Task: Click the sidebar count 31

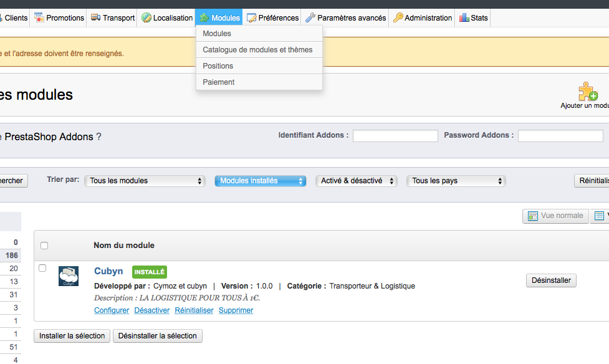Action: pos(14,294)
